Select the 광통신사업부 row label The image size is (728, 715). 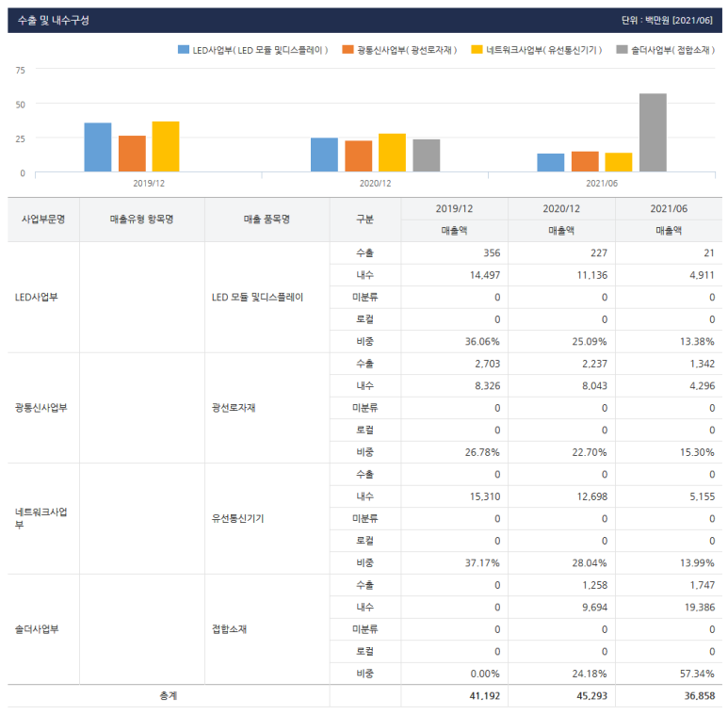[40, 408]
